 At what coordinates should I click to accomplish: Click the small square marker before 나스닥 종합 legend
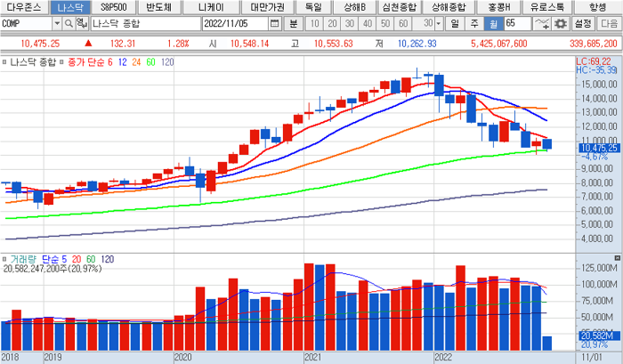(x=4, y=62)
